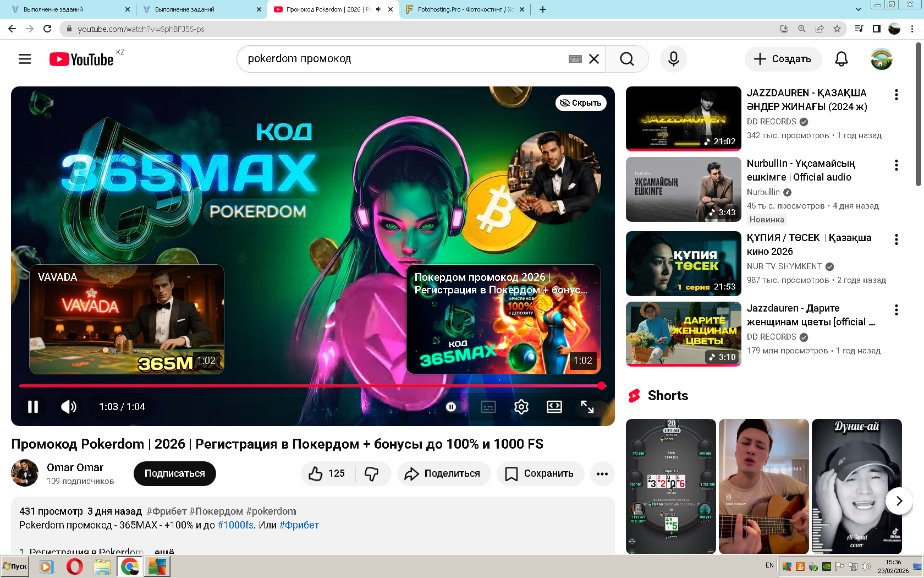Launch Opera from the taskbar
This screenshot has height=578, width=924.
click(75, 566)
